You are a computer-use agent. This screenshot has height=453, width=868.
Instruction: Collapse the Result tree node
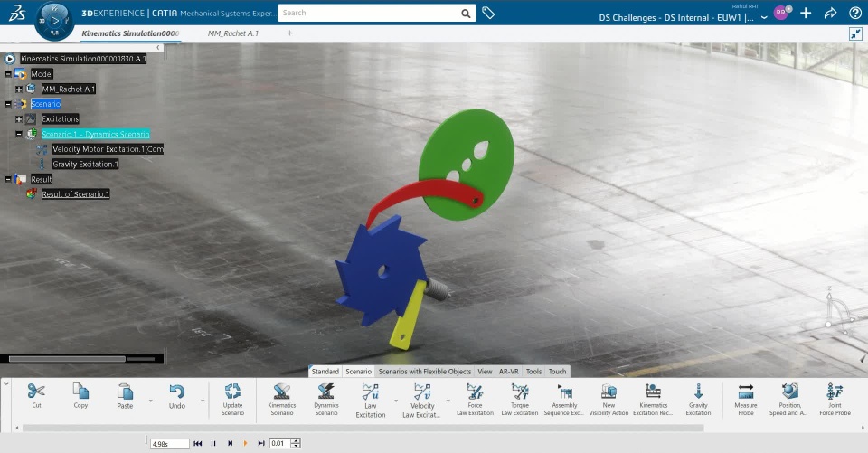pyautogui.click(x=8, y=179)
